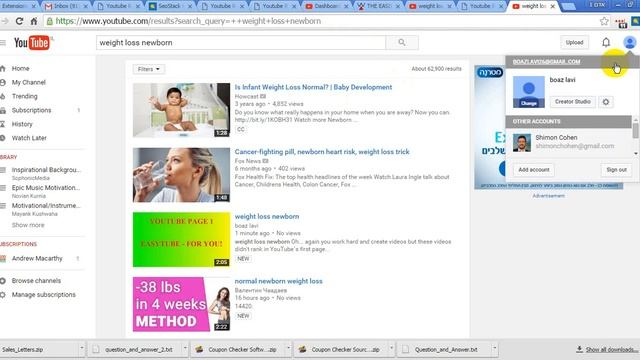This screenshot has width=640, height=360.
Task: Open weight loss newborn video by boaz lavi
Action: point(267,217)
